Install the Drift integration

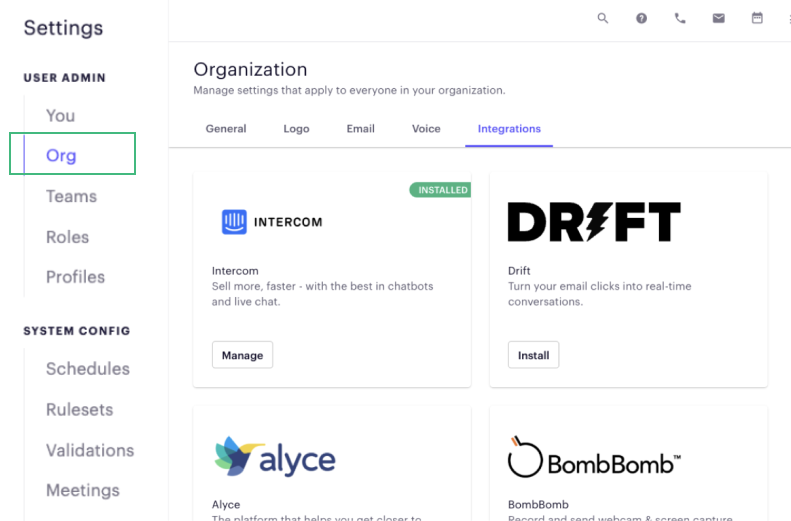533,355
